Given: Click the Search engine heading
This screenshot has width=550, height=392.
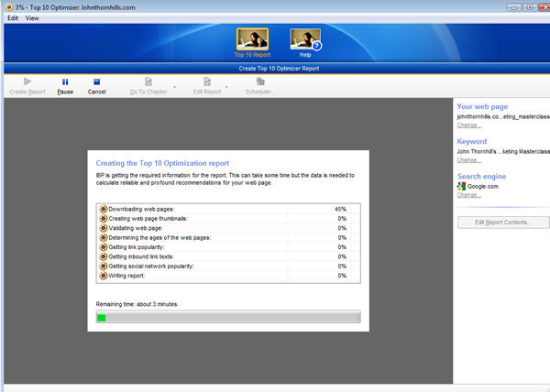Looking at the screenshot, I should 481,176.
